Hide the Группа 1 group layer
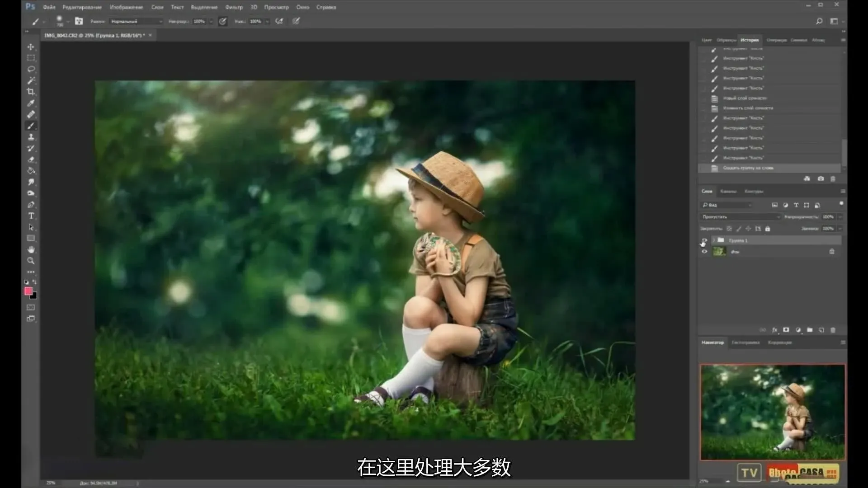This screenshot has height=488, width=868. pyautogui.click(x=704, y=240)
